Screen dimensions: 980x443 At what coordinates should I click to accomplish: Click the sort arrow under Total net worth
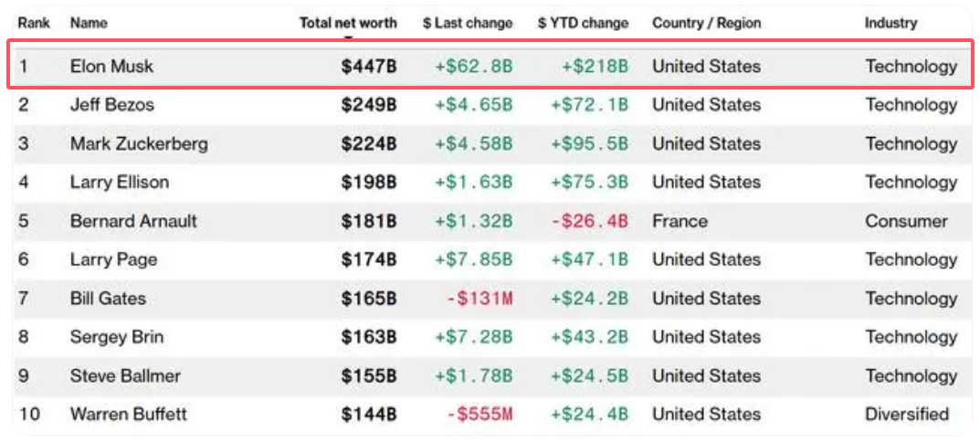click(x=348, y=37)
